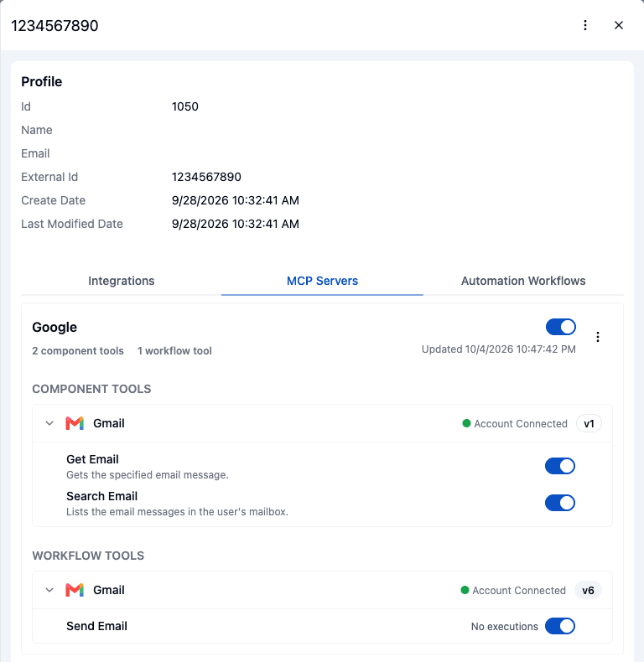Click "Account Connected" in the component Gmail row
The width and height of the screenshot is (644, 662).
(521, 423)
